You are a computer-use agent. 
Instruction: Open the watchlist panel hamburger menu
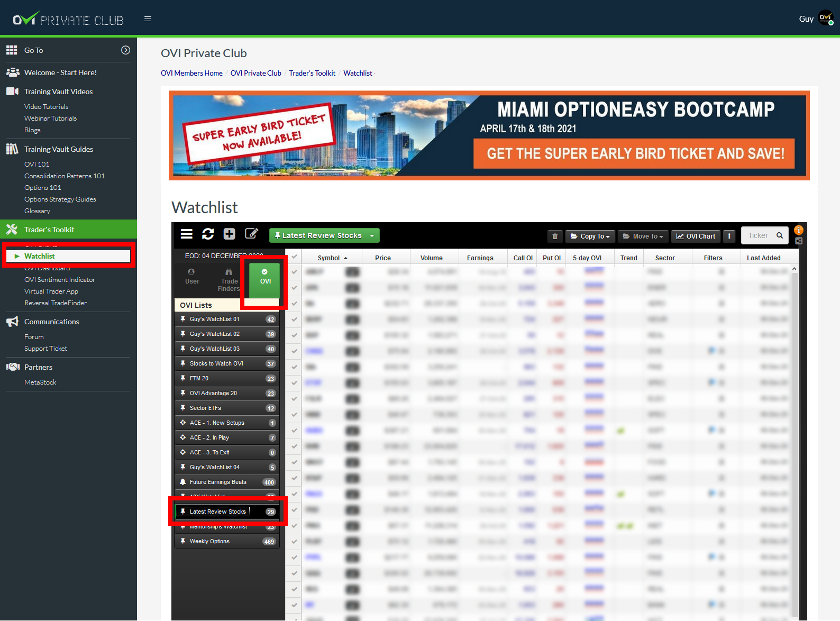point(187,234)
